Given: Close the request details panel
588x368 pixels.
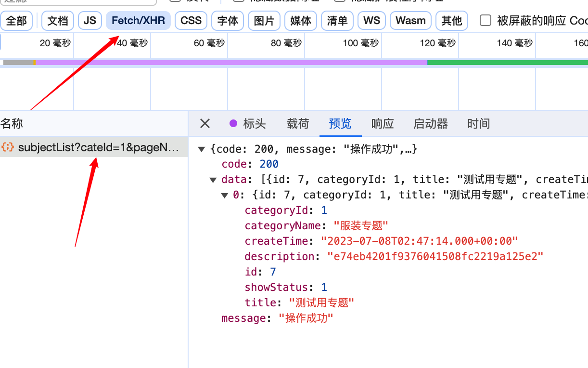Looking at the screenshot, I should coord(205,124).
